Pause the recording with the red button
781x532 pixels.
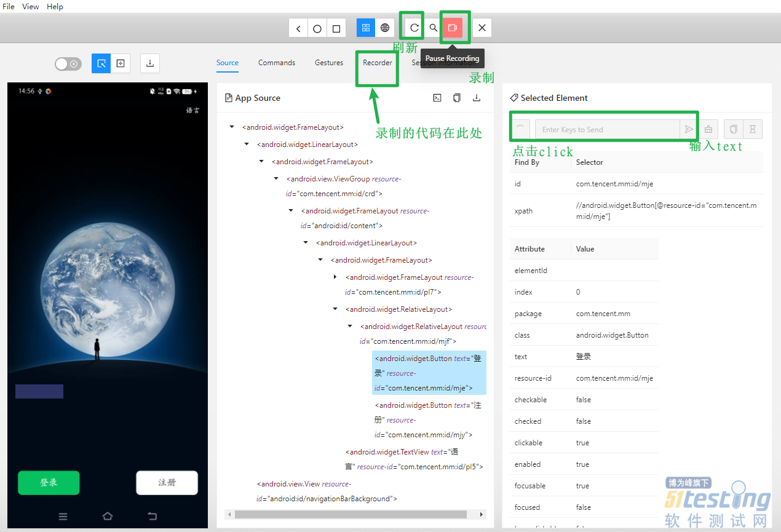tap(453, 28)
